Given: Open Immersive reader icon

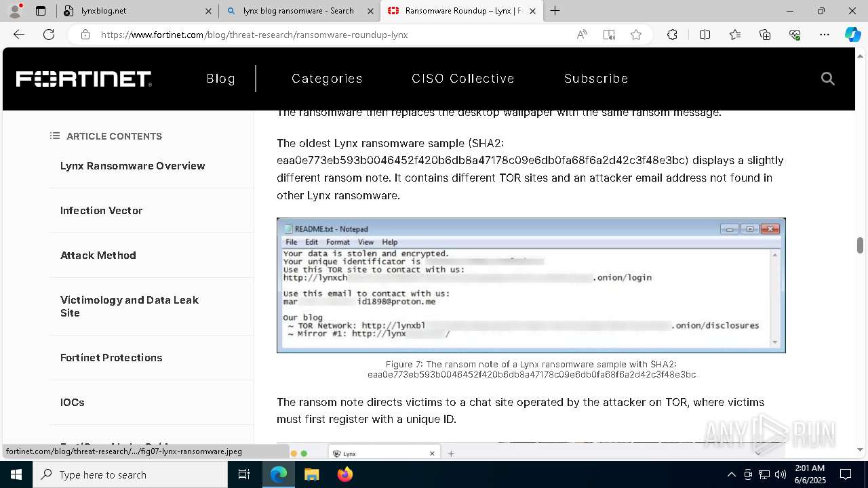Looking at the screenshot, I should click(x=609, y=35).
